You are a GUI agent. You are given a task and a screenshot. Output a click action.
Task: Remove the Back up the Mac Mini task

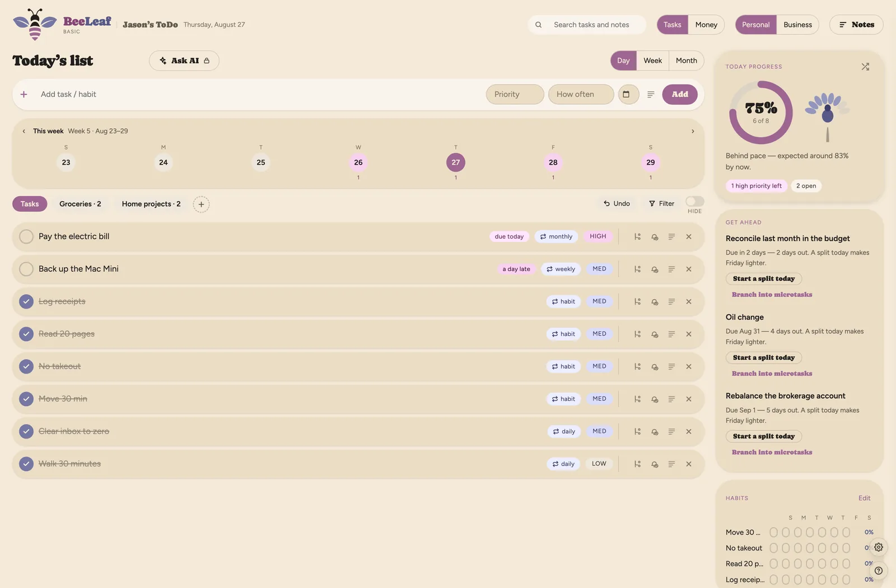689,269
